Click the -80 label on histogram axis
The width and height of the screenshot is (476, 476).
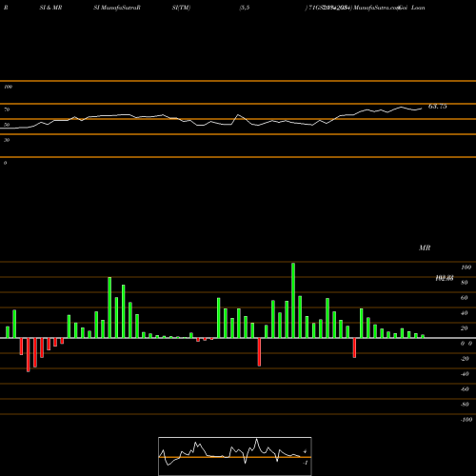tap(465, 405)
